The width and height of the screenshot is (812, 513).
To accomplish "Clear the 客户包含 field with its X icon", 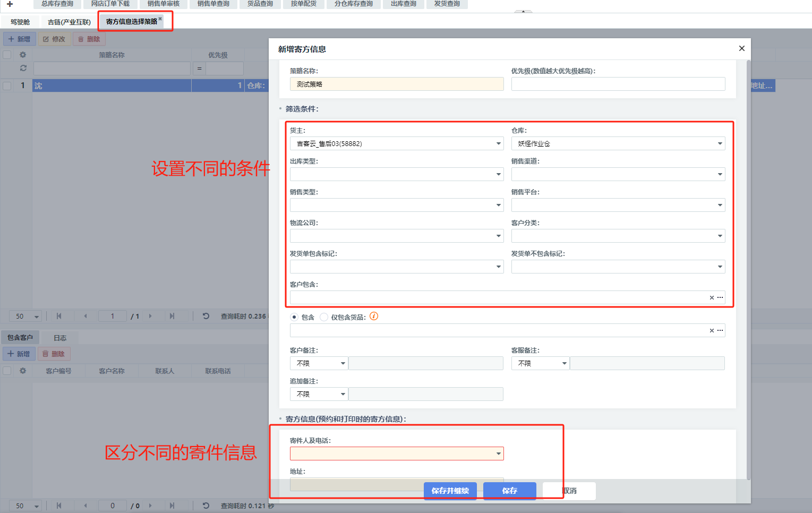I will (x=712, y=298).
